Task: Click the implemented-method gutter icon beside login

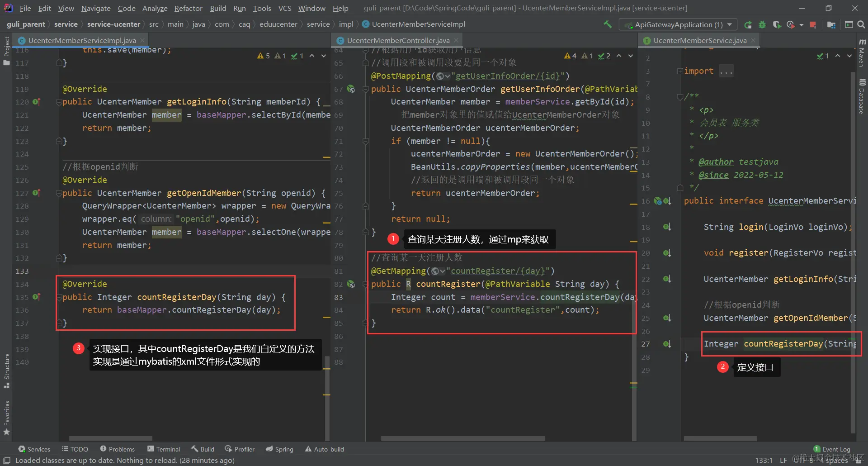Action: click(667, 227)
